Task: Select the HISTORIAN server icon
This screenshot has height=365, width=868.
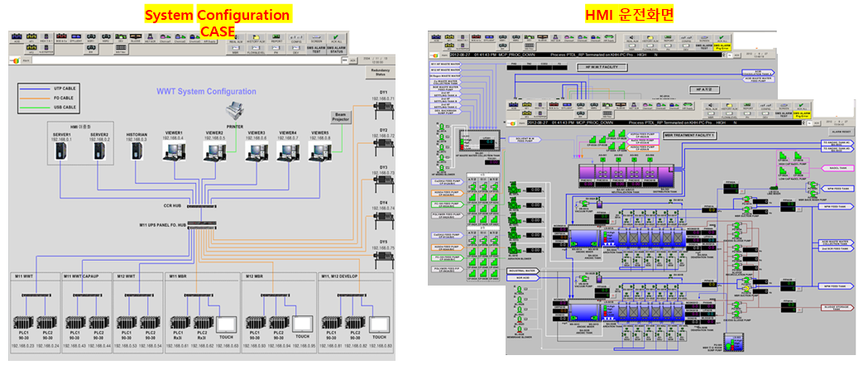Action: 137,151
